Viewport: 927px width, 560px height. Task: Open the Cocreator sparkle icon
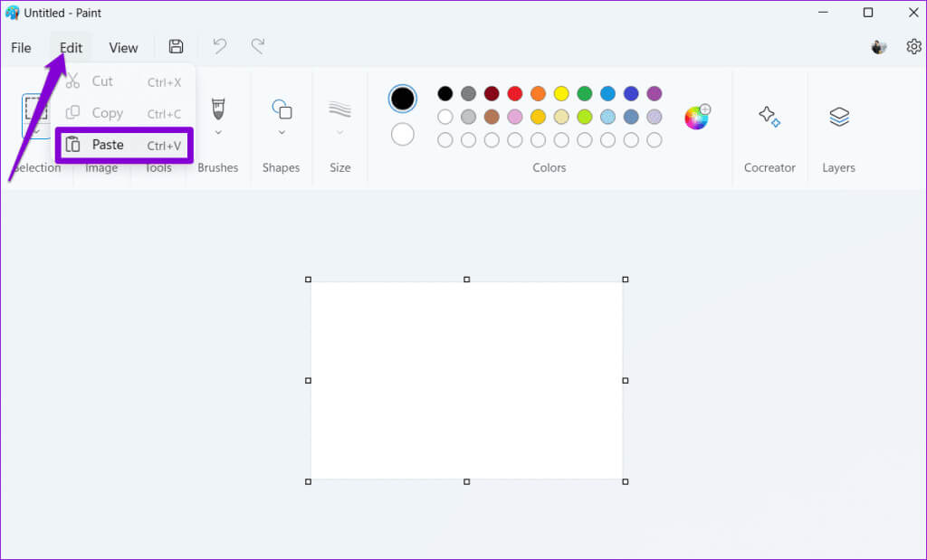(769, 117)
